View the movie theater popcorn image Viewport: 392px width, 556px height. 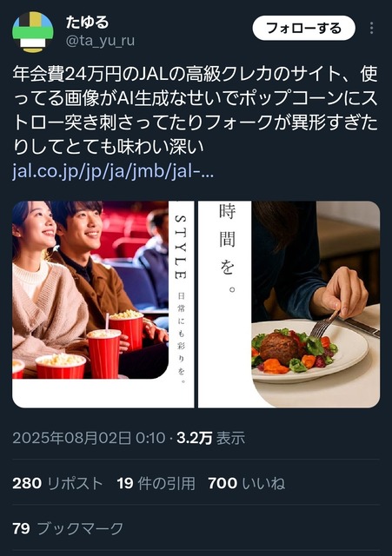click(x=103, y=304)
